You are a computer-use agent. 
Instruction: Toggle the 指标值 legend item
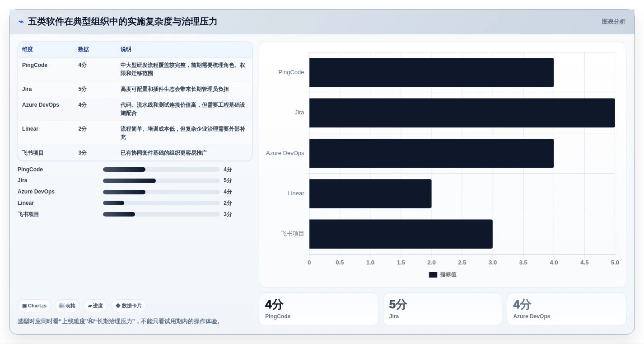443,274
